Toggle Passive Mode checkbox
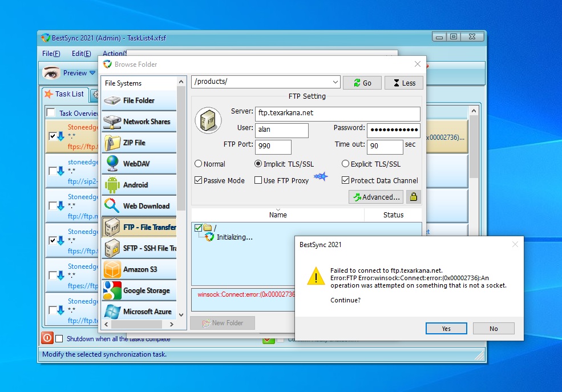 (x=198, y=180)
